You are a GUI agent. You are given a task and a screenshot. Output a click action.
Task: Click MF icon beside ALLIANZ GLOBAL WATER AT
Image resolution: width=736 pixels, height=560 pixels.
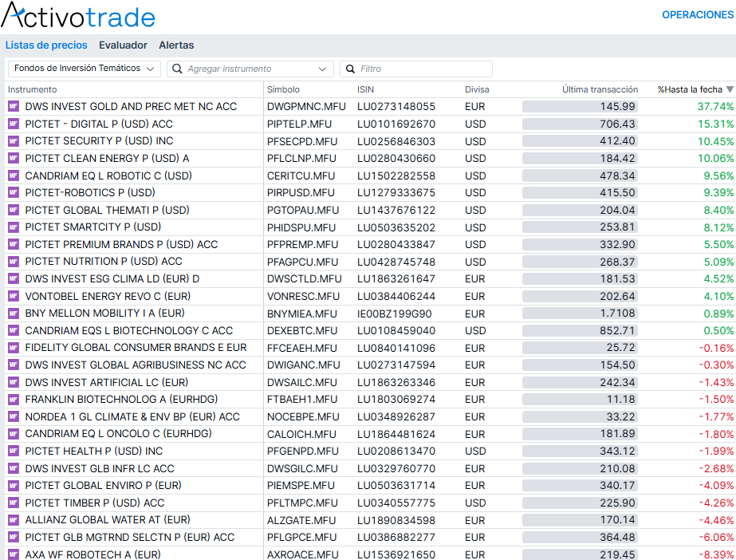(x=13, y=520)
